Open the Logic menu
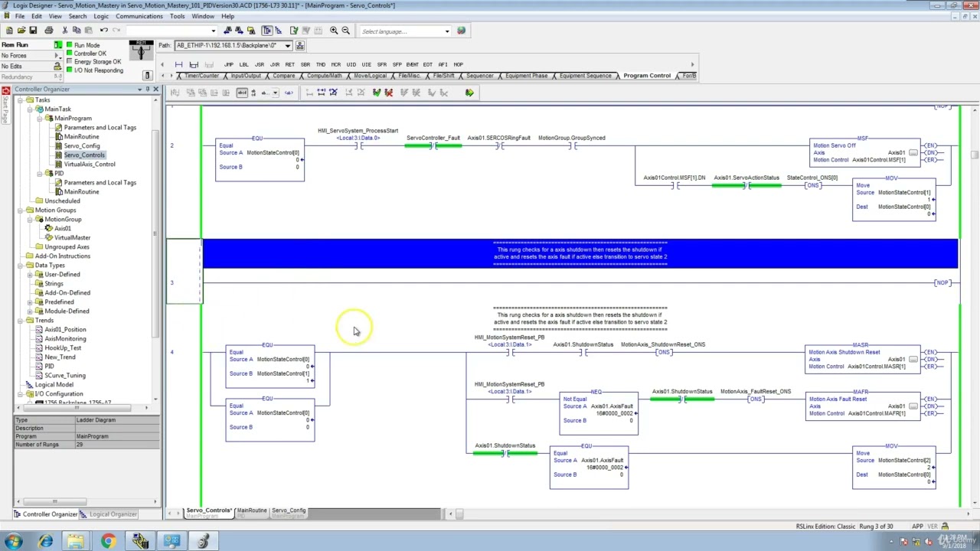 point(101,16)
